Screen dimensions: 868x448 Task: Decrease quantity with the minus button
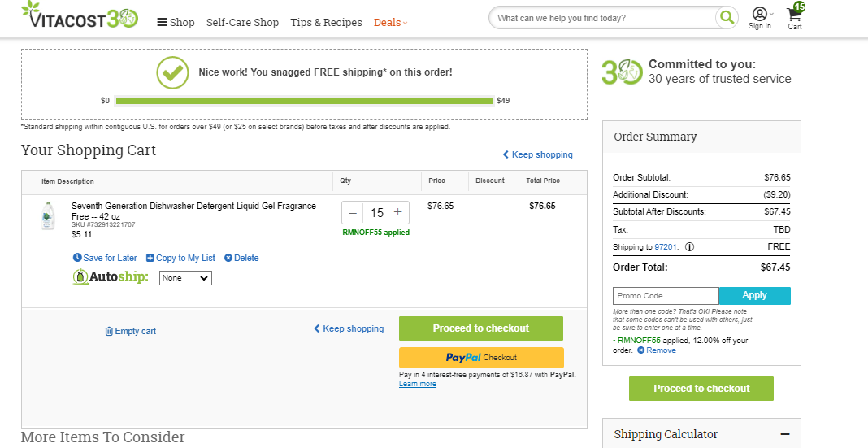pyautogui.click(x=353, y=213)
